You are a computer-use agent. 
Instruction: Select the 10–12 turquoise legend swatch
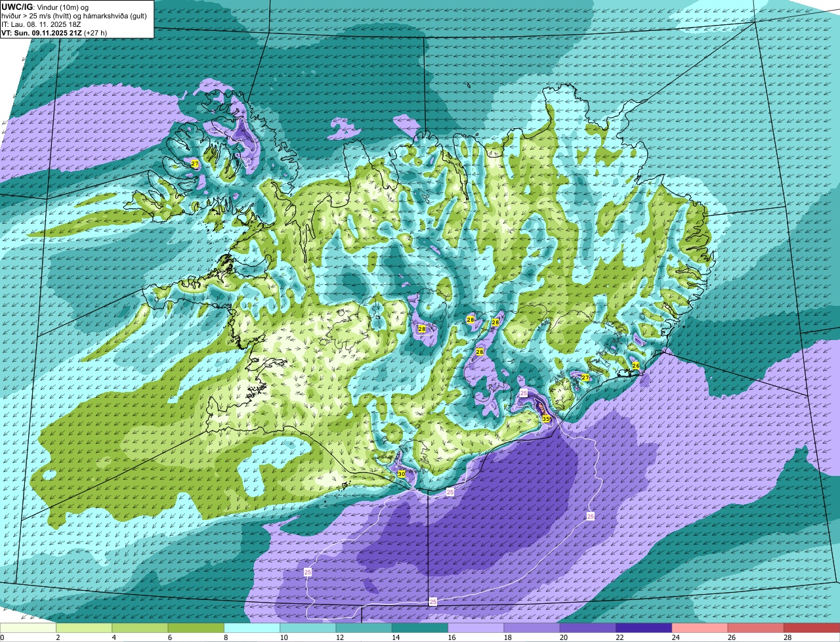(308, 628)
